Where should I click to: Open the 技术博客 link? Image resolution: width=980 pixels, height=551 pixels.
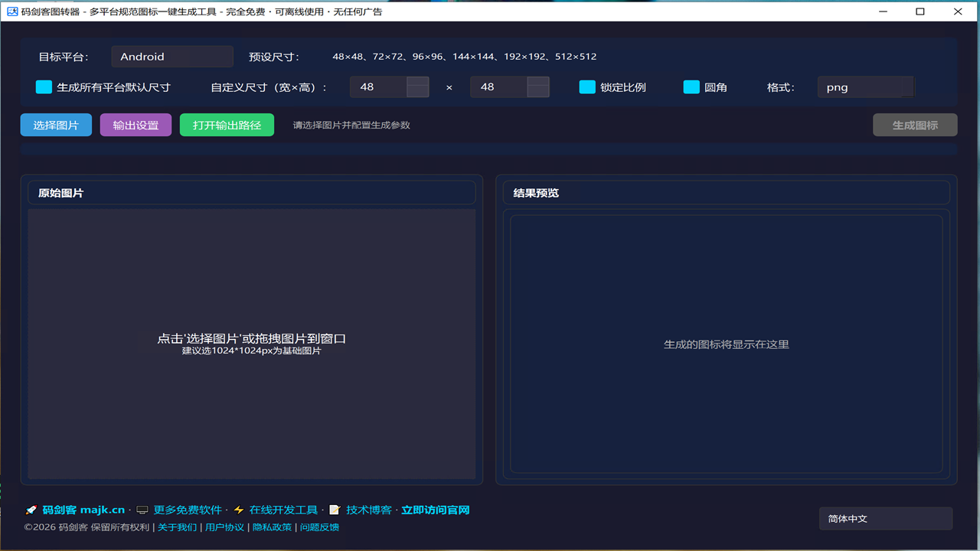[369, 510]
